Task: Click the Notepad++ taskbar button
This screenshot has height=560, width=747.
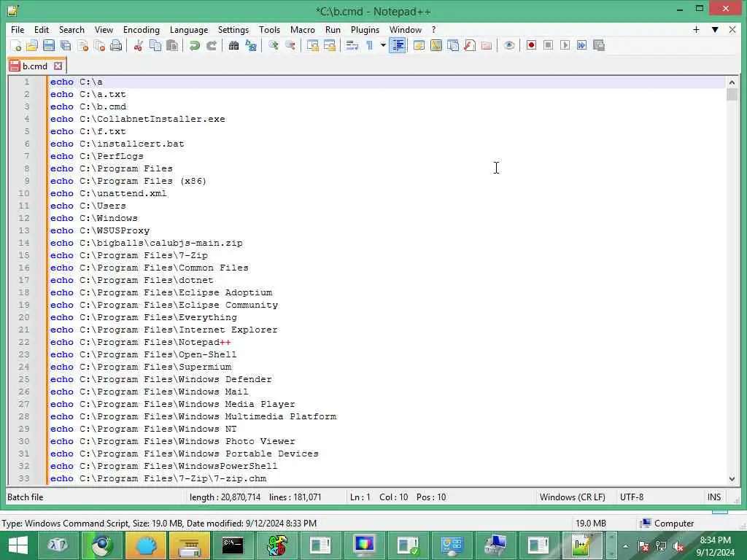Action: click(x=581, y=545)
